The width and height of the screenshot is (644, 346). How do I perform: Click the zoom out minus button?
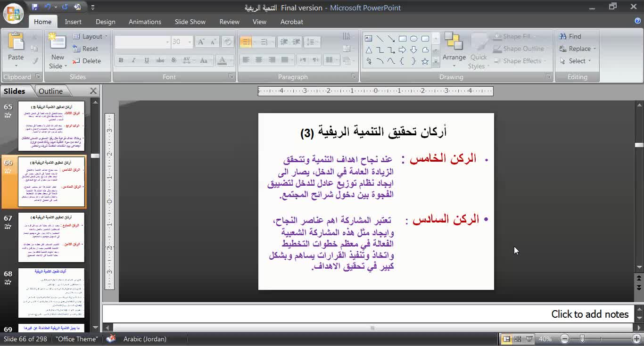[x=565, y=339]
